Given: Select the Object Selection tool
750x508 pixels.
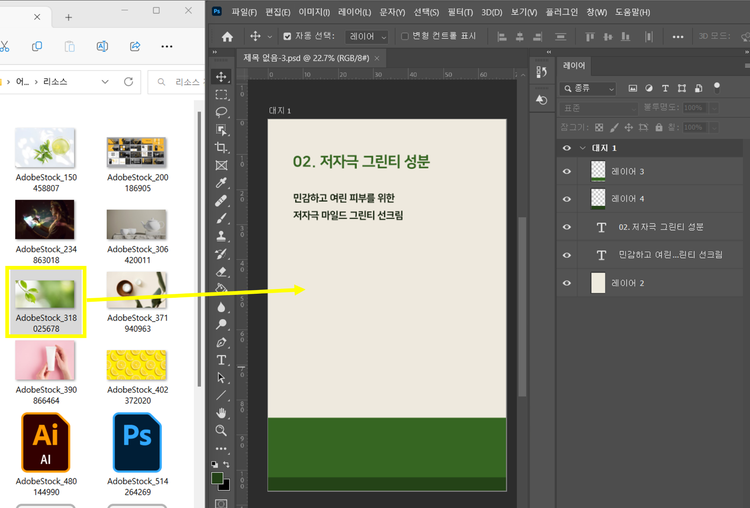Looking at the screenshot, I should click(x=221, y=130).
